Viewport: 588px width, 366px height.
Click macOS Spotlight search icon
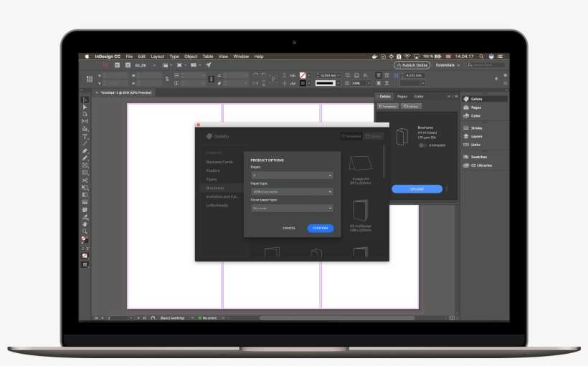481,56
